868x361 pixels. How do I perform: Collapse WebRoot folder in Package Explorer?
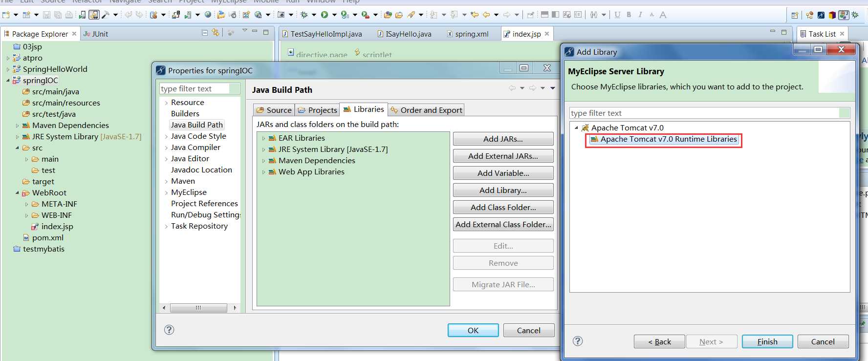[x=17, y=193]
